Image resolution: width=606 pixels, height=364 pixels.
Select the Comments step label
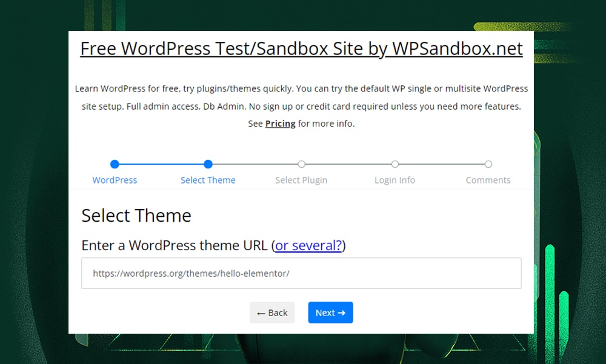click(488, 180)
